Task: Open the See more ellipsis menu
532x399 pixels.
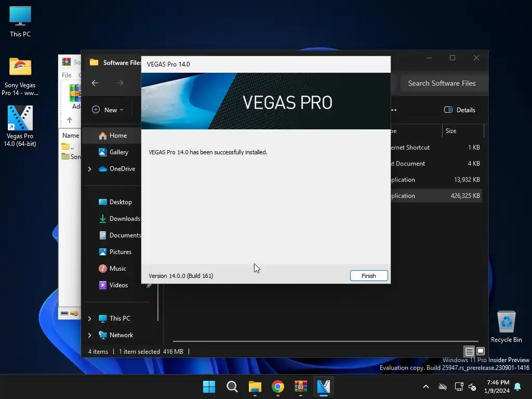Action: 394,110
